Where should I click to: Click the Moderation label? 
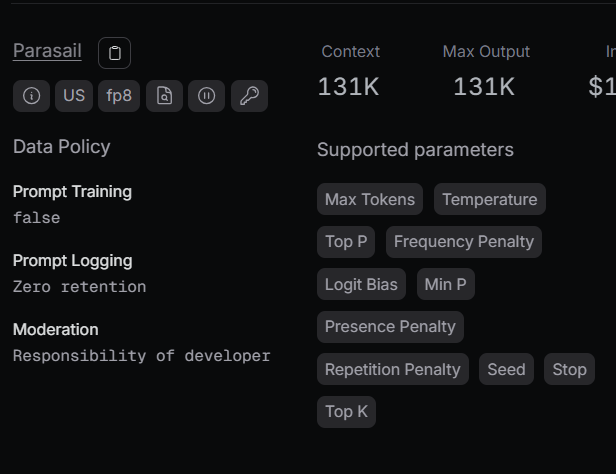56,329
